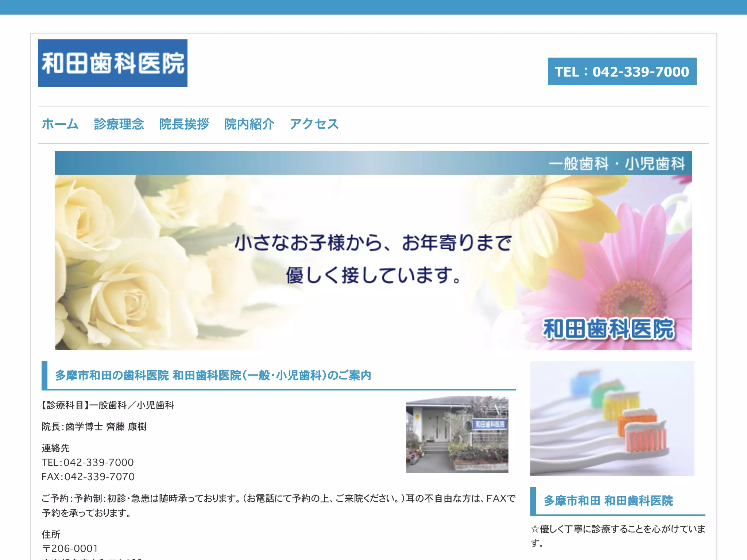Click the 和田歯科医院 text on banner bottom right
Viewport: 747px width, 560px height.
(x=608, y=329)
